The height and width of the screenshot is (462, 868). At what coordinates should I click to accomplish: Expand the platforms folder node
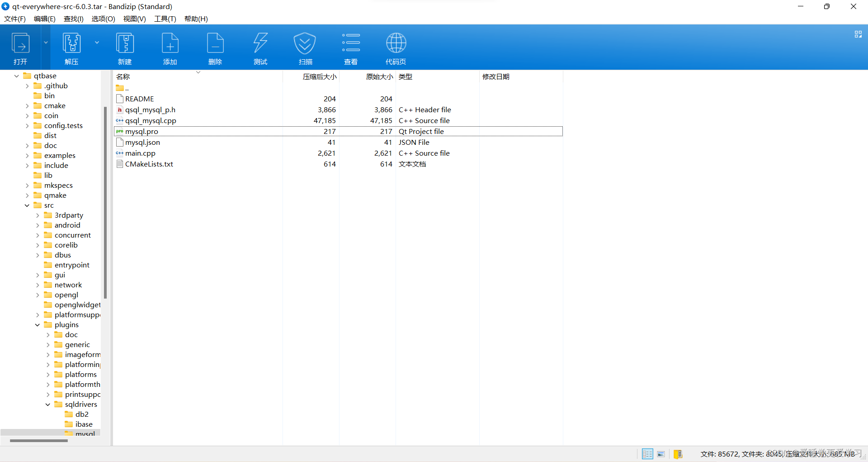point(48,375)
